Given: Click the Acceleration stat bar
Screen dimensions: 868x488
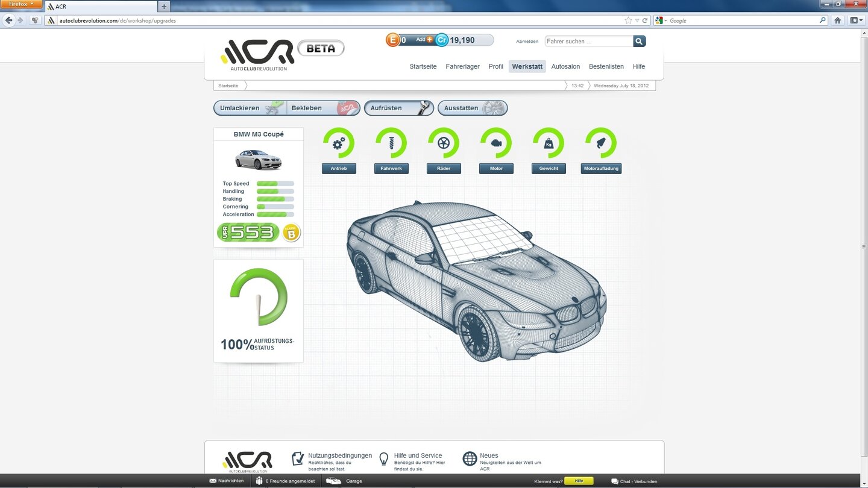Looking at the screenshot, I should (275, 214).
